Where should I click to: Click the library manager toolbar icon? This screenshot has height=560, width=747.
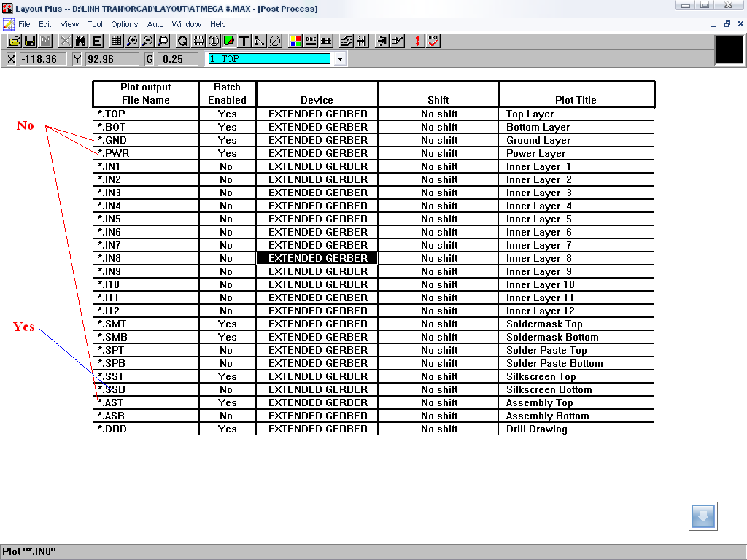[45, 42]
